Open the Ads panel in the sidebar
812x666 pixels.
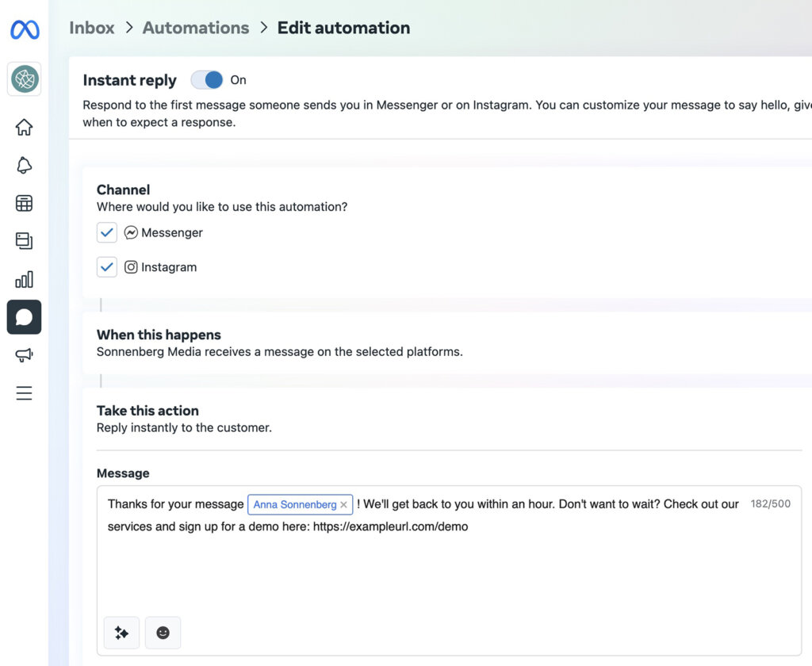(24, 203)
